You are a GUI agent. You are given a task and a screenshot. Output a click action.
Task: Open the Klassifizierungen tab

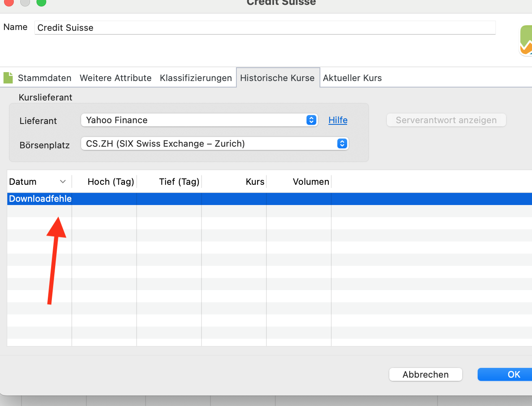(x=195, y=78)
